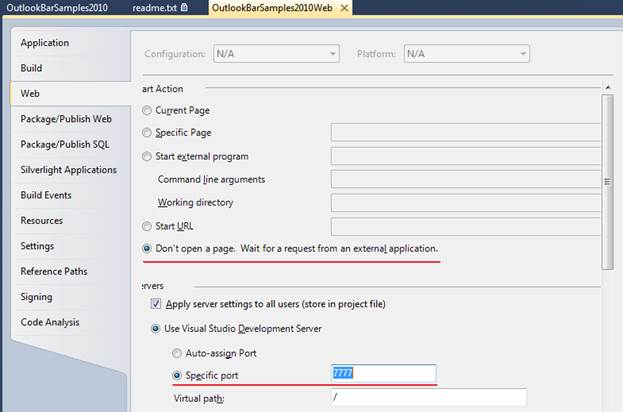Open the Silverlight Applications page

(x=68, y=170)
